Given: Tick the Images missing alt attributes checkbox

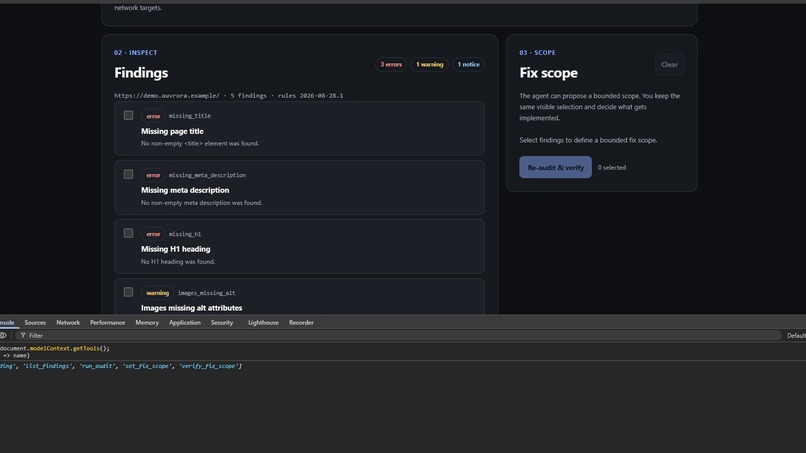Looking at the screenshot, I should pyautogui.click(x=129, y=292).
